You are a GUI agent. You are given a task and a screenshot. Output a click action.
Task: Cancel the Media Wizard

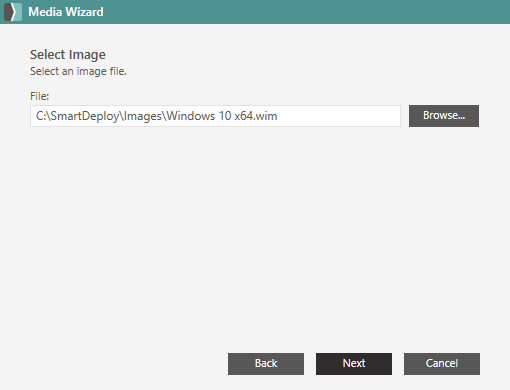(x=442, y=364)
